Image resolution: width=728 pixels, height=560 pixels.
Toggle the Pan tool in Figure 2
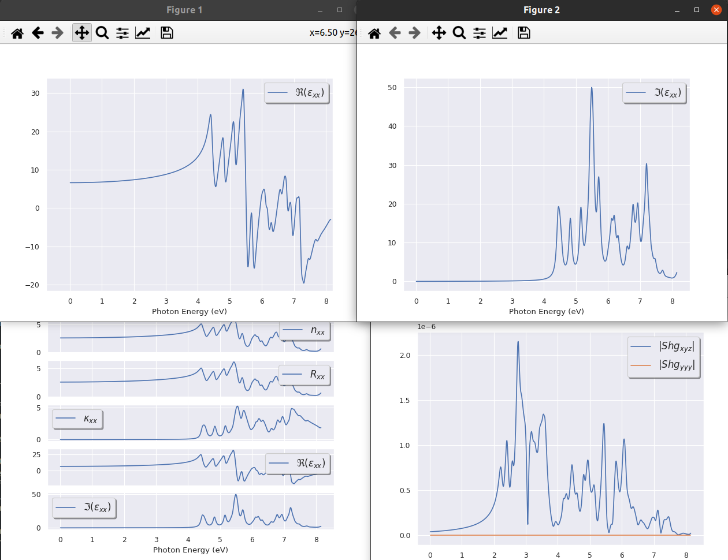pyautogui.click(x=439, y=33)
